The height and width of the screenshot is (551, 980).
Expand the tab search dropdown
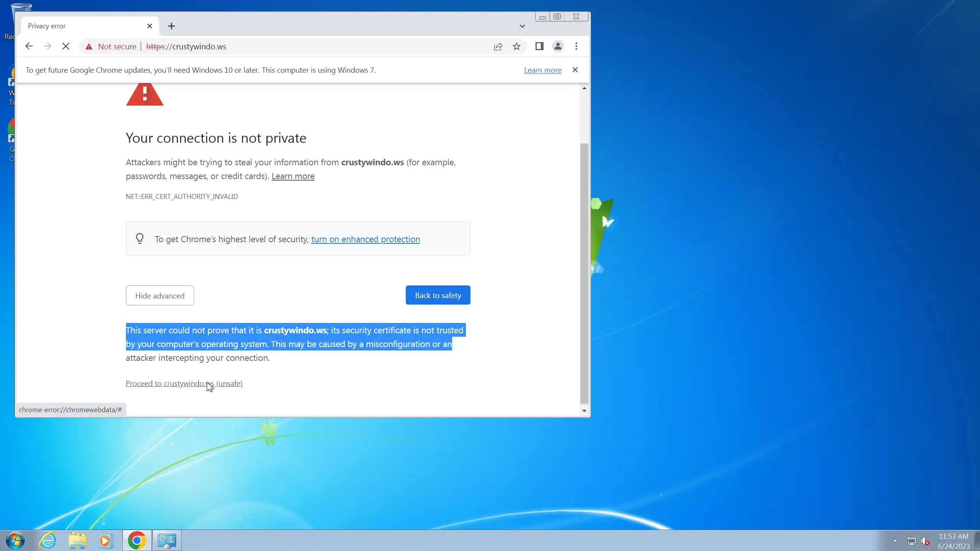coord(522,26)
